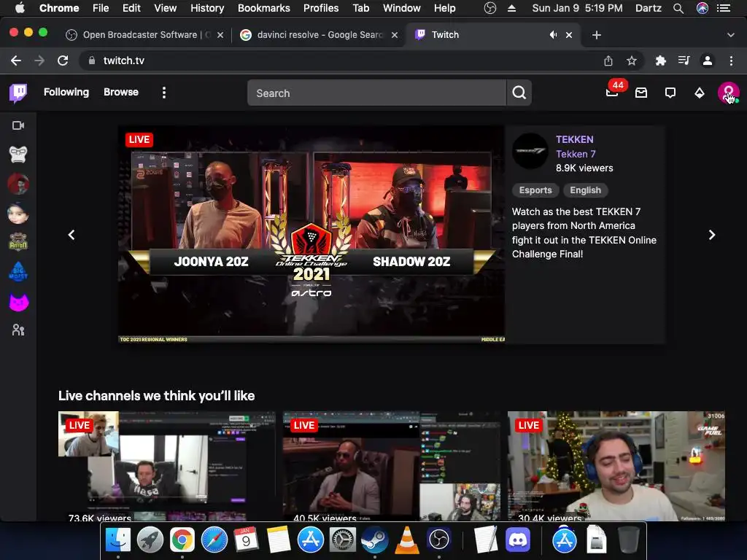Show previous featured stream in carousel

click(71, 235)
